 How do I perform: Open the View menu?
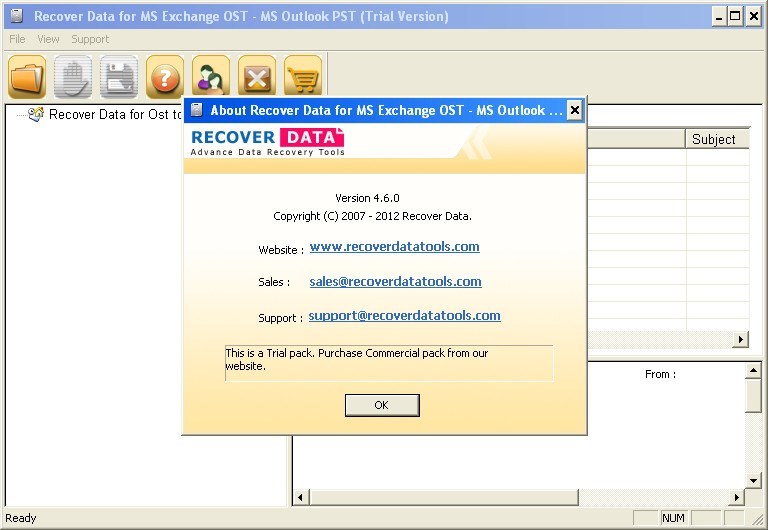[48, 39]
